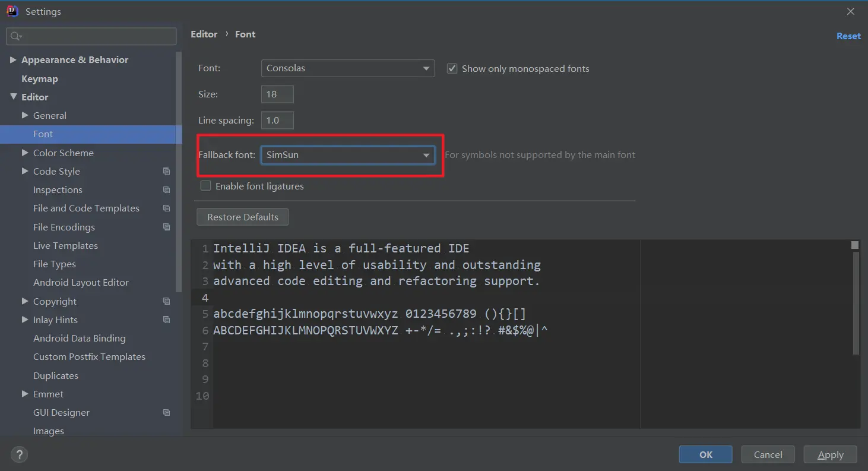Expand Appearance & Behavior section

pyautogui.click(x=13, y=59)
